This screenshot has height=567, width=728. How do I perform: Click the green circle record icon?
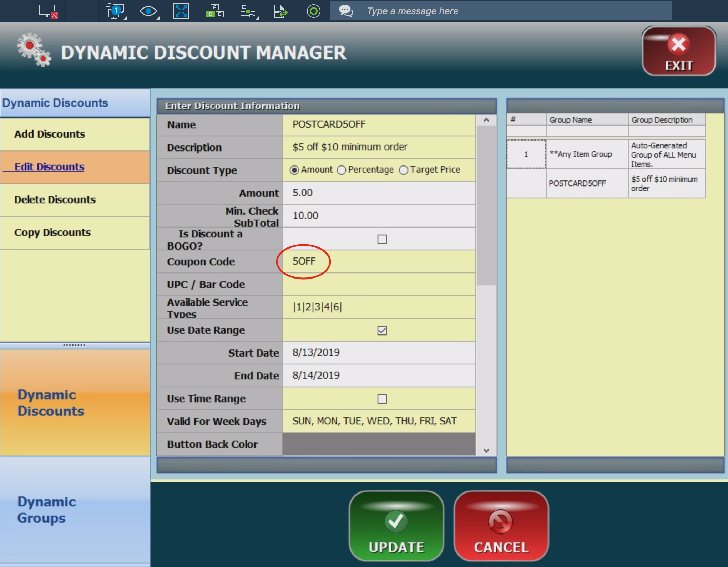click(313, 11)
